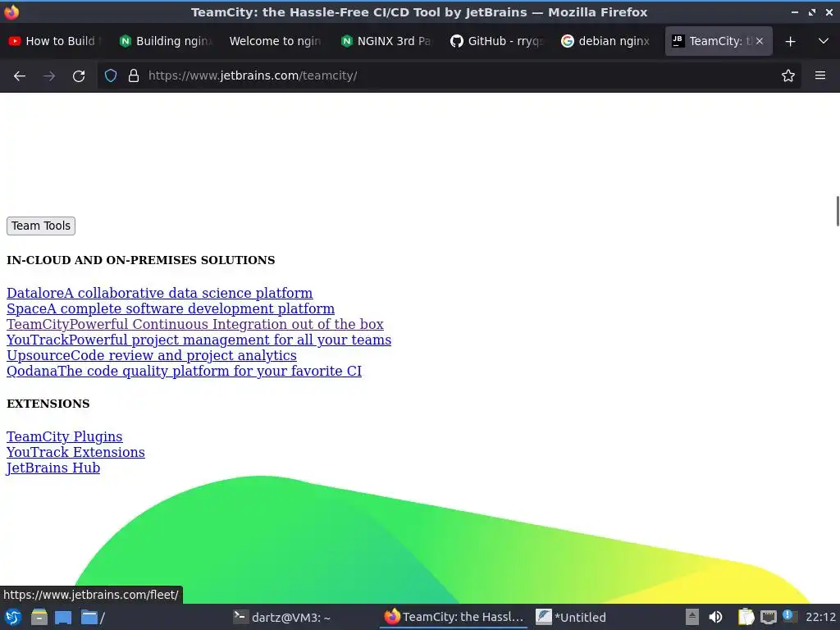Open the TeamCity Continuous Integration link
840x630 pixels.
click(x=195, y=324)
